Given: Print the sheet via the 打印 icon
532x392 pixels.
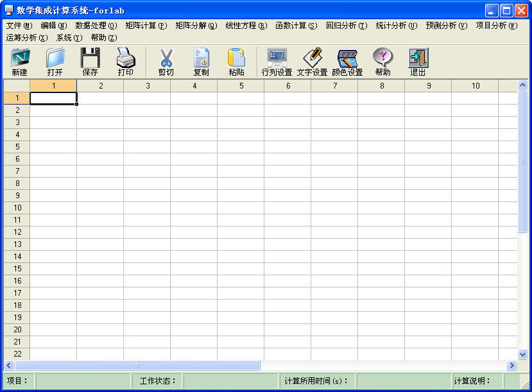Looking at the screenshot, I should click(124, 61).
